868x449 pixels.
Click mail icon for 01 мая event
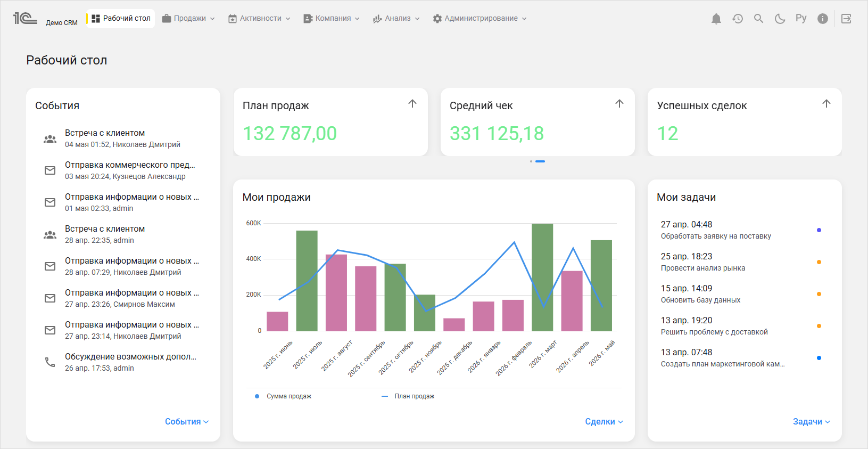[x=50, y=202]
